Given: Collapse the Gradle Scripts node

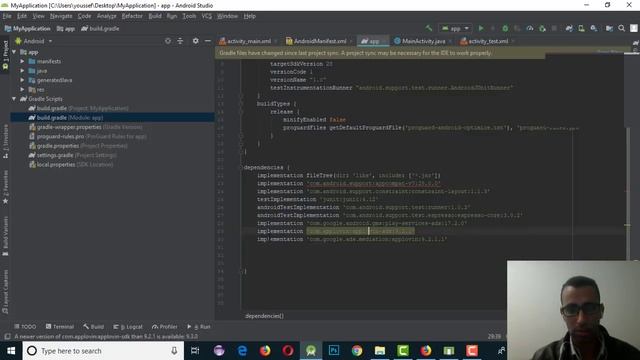Looking at the screenshot, I should point(14,99).
